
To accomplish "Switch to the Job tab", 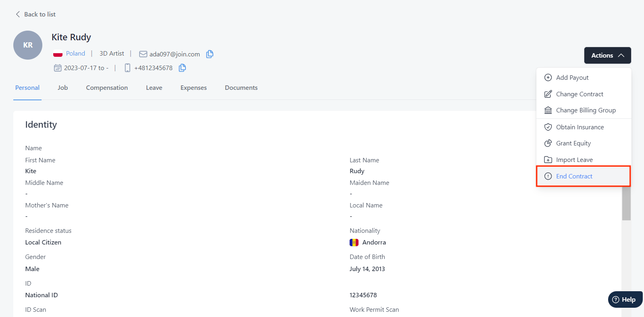I will coord(63,88).
